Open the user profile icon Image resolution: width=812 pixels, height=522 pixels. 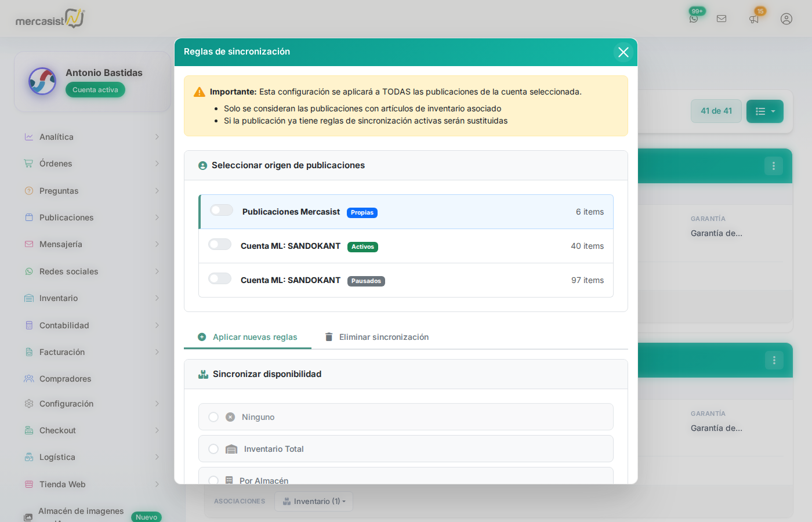coord(786,19)
